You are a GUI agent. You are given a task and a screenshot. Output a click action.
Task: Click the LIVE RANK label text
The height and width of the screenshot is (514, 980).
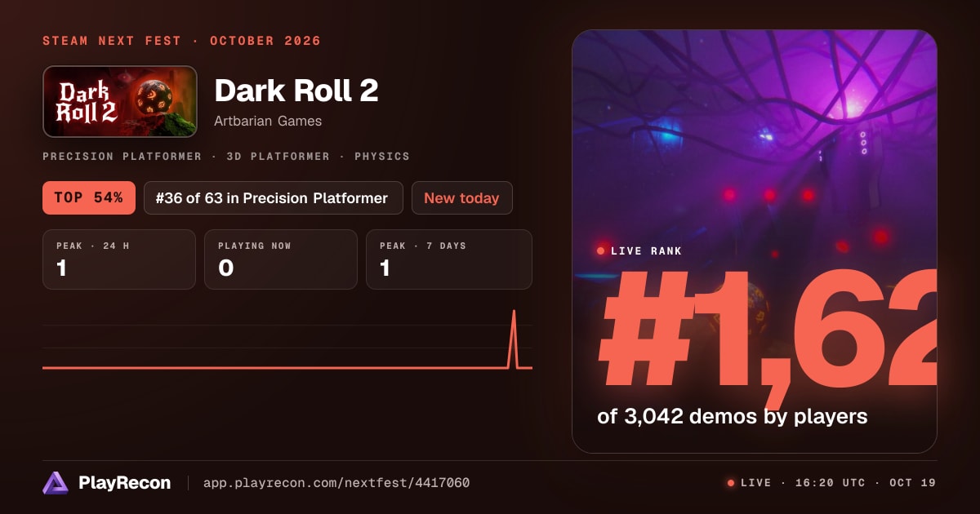pyautogui.click(x=646, y=251)
